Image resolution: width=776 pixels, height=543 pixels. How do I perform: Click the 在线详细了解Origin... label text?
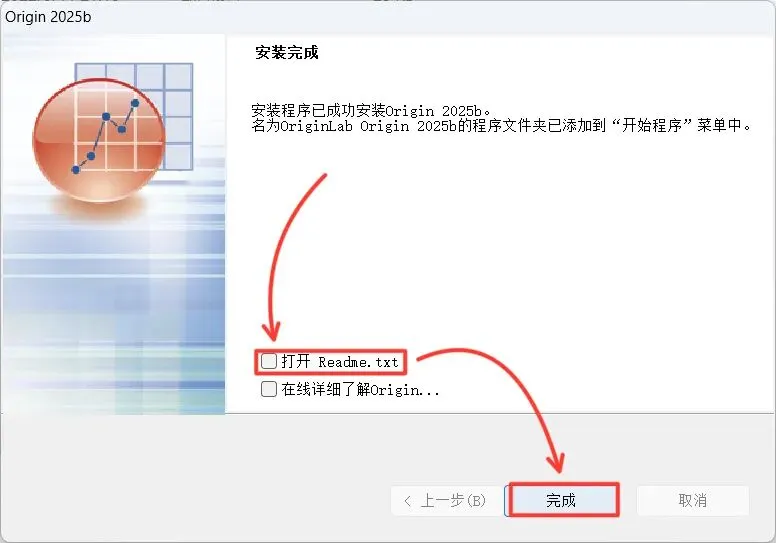[x=360, y=390]
